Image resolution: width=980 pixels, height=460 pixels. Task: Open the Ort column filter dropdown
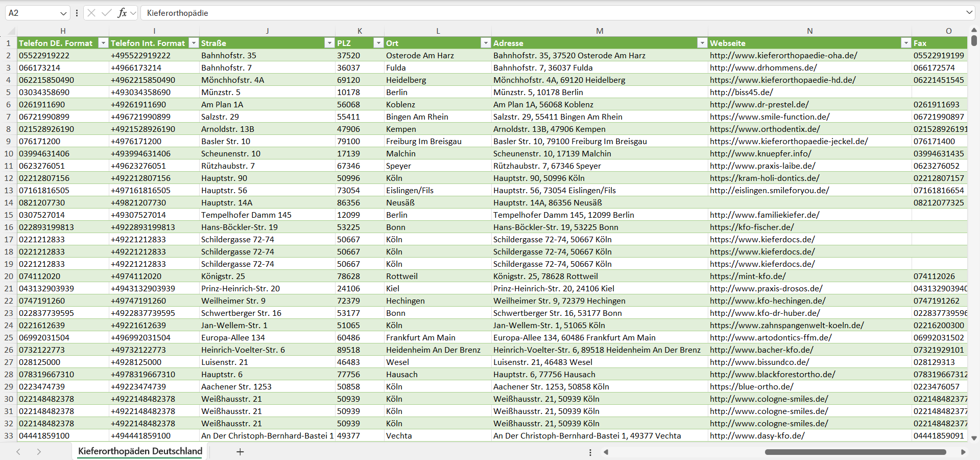[486, 43]
